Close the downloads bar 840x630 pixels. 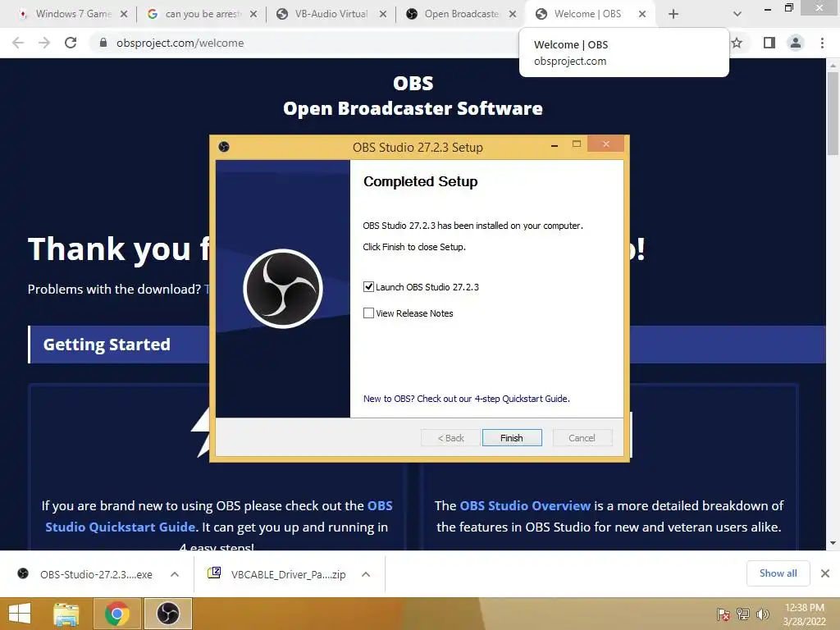(825, 573)
